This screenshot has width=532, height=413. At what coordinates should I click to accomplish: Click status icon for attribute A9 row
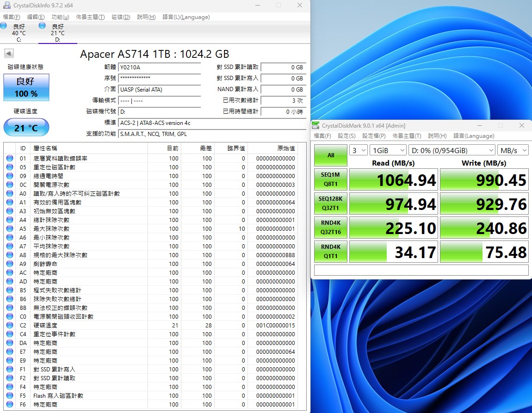(10, 264)
